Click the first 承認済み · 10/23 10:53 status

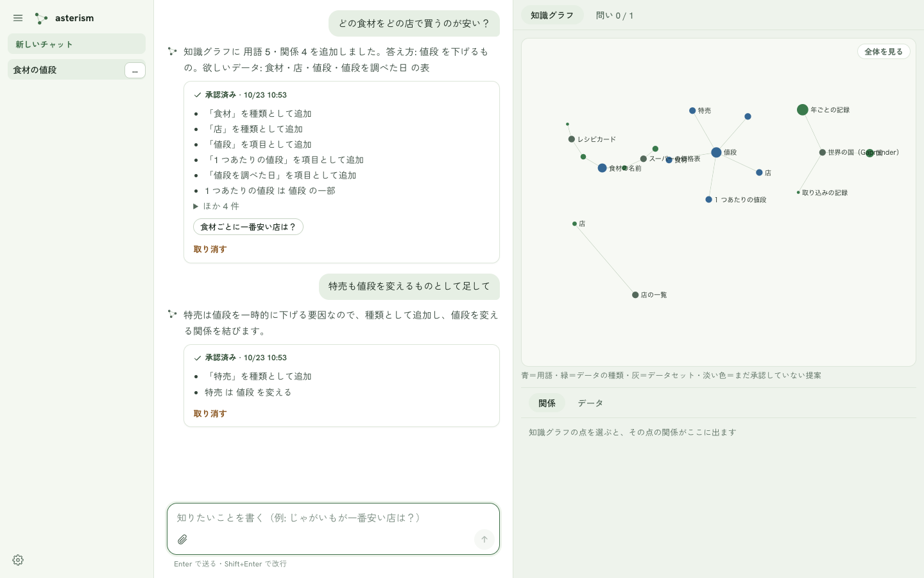(x=240, y=95)
